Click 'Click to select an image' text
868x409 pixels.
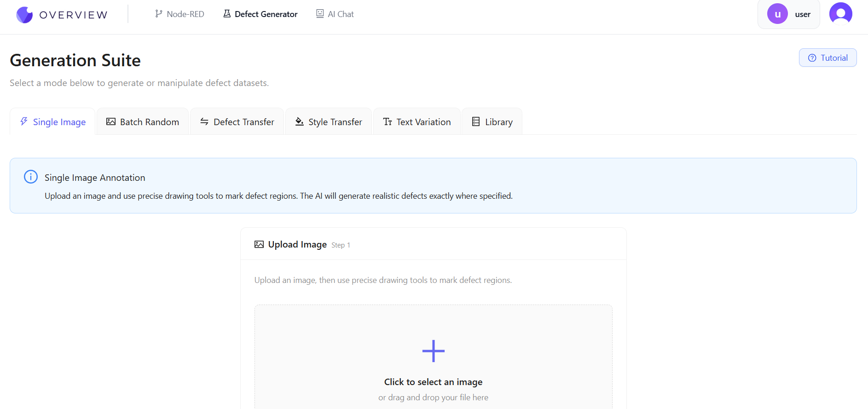pos(433,382)
